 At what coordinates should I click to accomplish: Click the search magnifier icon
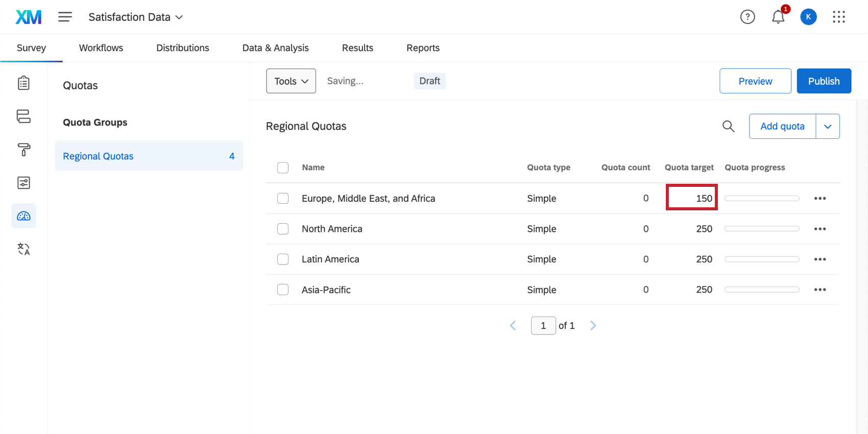728,126
